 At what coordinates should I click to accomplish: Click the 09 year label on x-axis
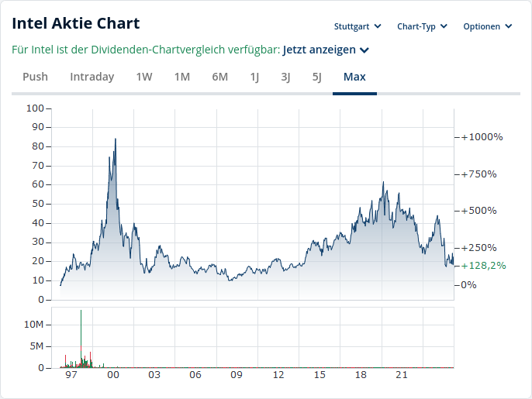coord(237,375)
